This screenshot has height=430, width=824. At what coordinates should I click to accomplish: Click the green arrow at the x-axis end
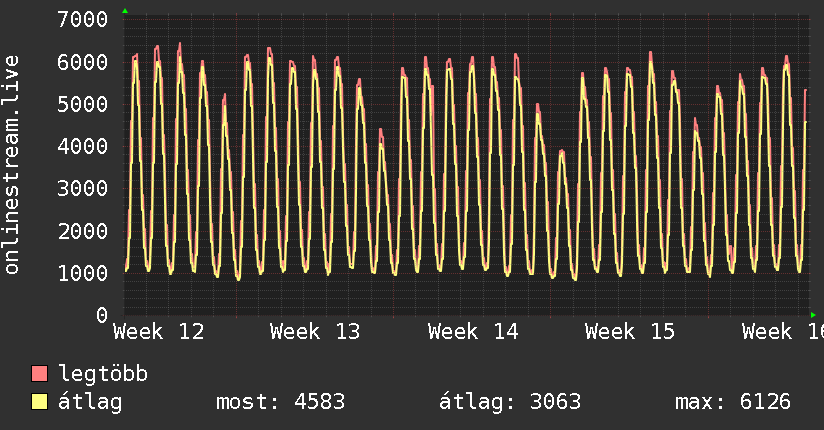[814, 315]
